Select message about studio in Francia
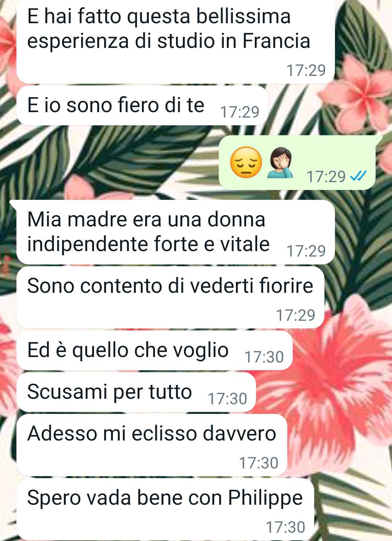This screenshot has width=392, height=541. [x=176, y=41]
